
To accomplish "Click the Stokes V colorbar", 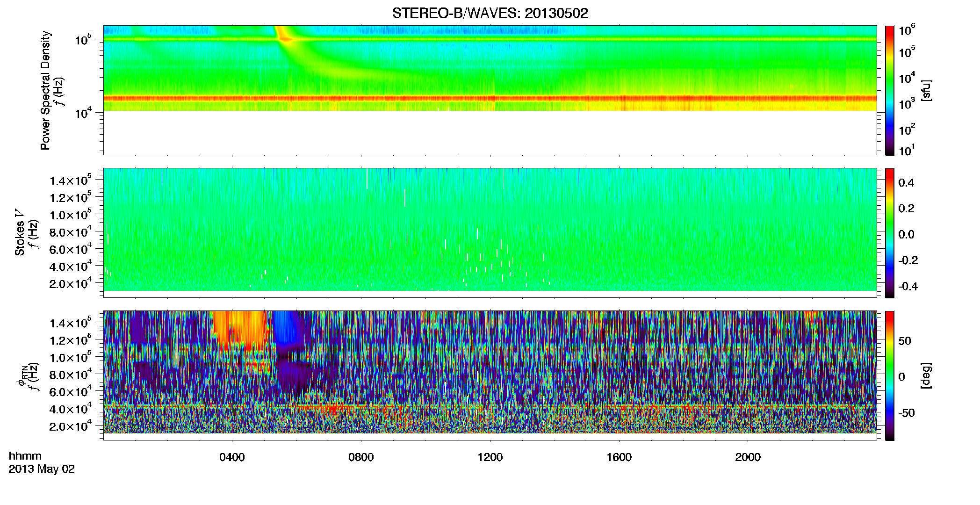I will coord(890,233).
